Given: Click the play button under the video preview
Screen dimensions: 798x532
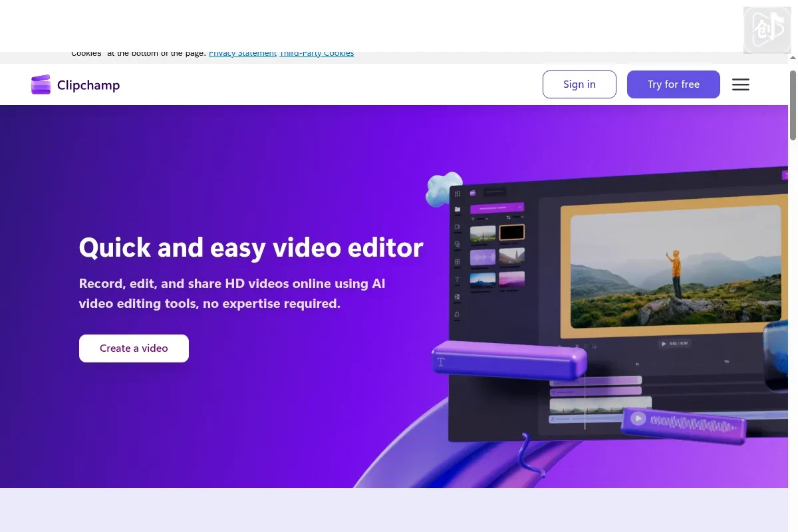Looking at the screenshot, I should coord(663,344).
